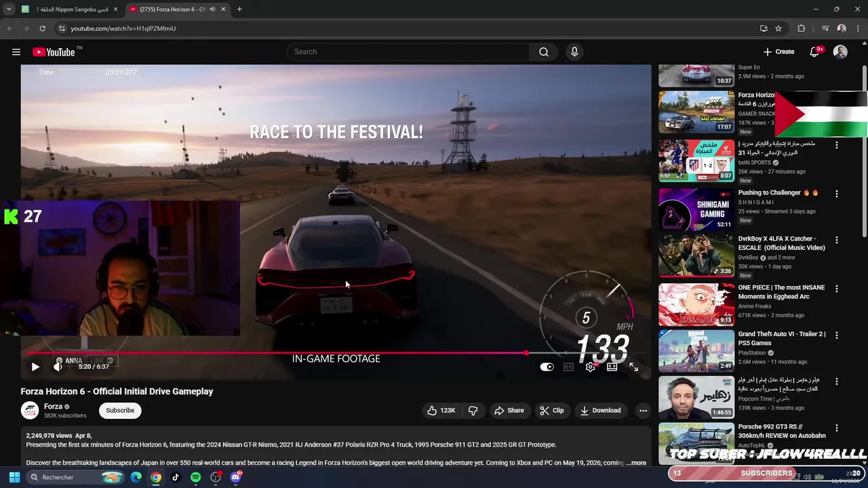Close the Nippon Sangoku tab
868x488 pixels.
(x=115, y=9)
